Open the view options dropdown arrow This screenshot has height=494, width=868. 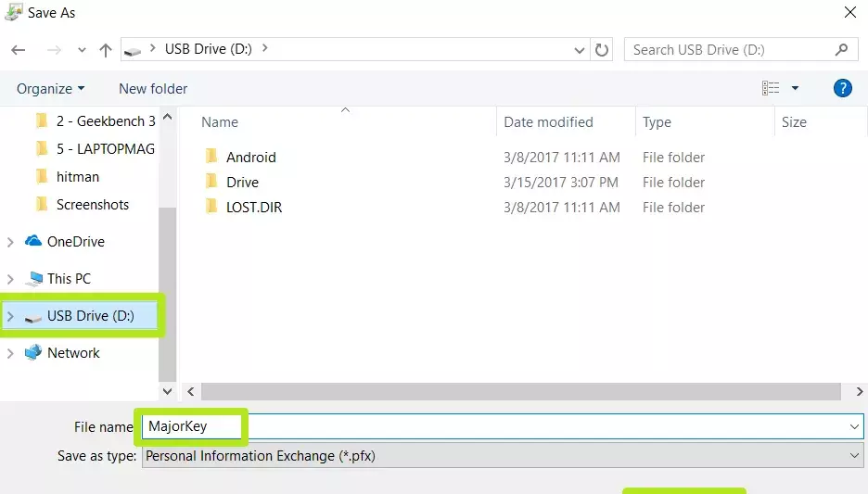click(x=795, y=88)
